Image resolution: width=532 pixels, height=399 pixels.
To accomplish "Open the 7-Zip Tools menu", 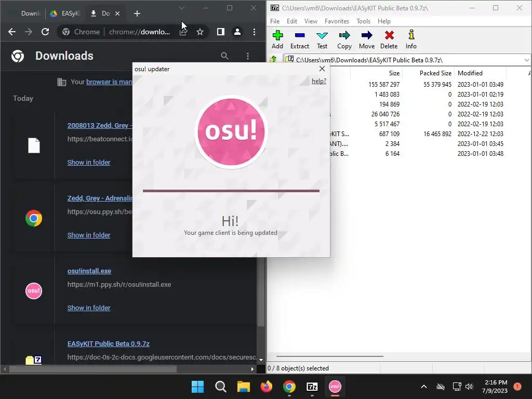I will point(363,21).
